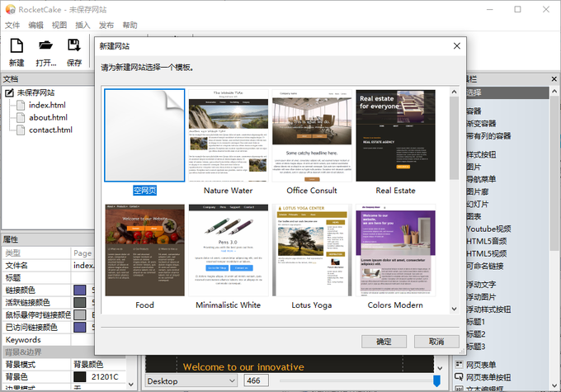Select about.html page in document tree
This screenshot has height=392, width=561.
(x=49, y=117)
